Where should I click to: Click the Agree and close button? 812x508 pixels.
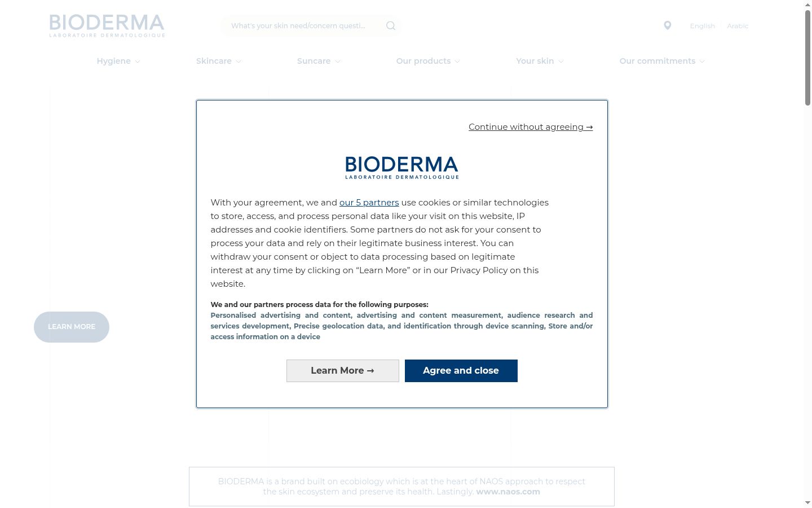pyautogui.click(x=461, y=371)
